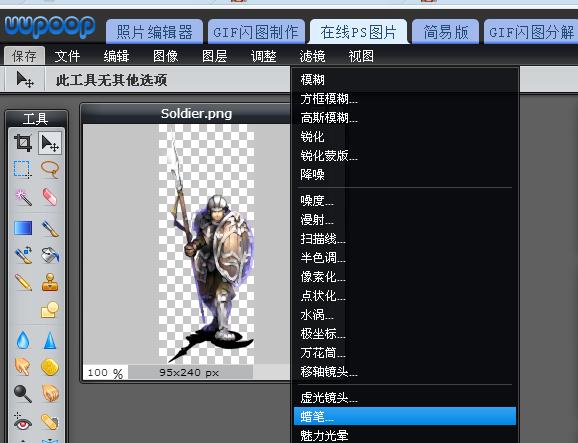
Task: Open the 文件 menu
Action: click(67, 56)
